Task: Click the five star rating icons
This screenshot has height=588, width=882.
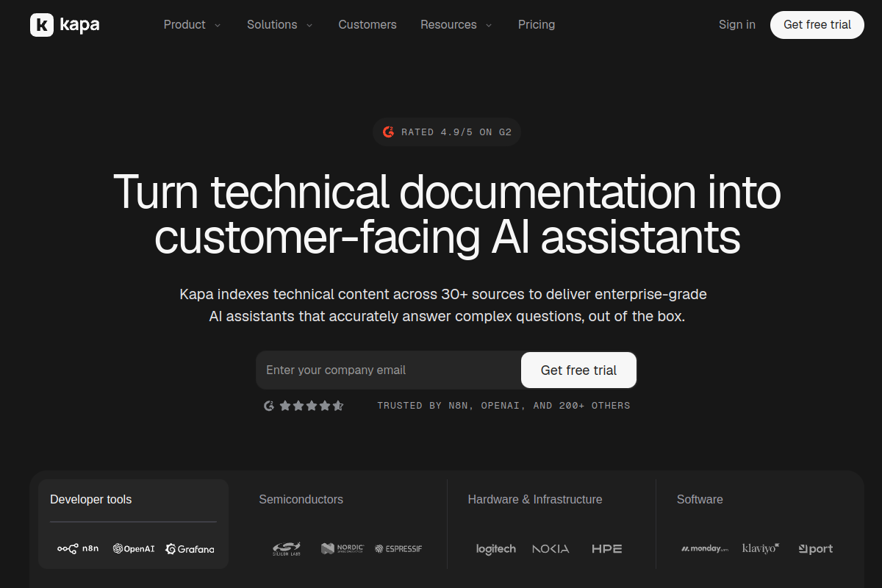Action: pos(312,406)
